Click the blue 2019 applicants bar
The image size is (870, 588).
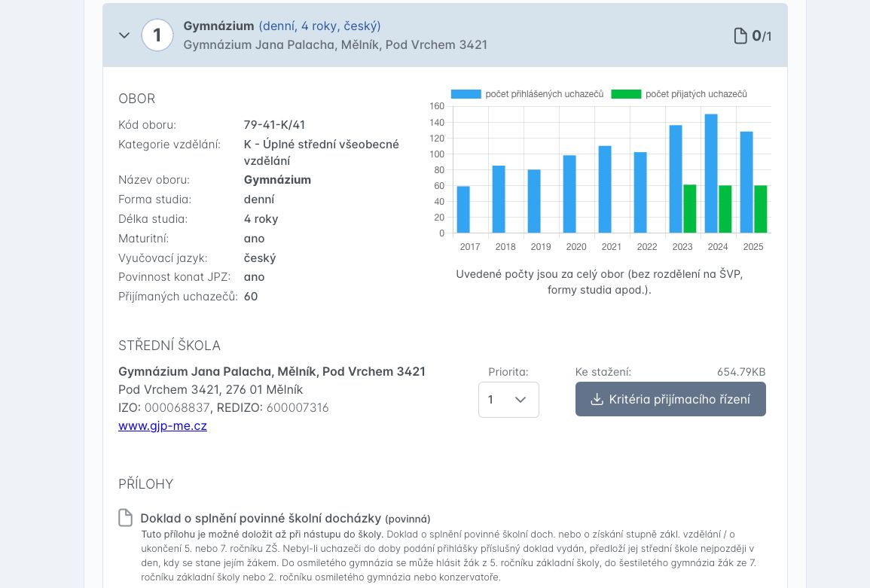tap(534, 202)
